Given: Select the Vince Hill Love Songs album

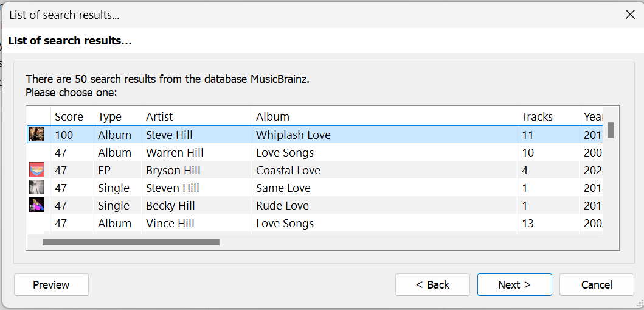Looking at the screenshot, I should [x=285, y=223].
